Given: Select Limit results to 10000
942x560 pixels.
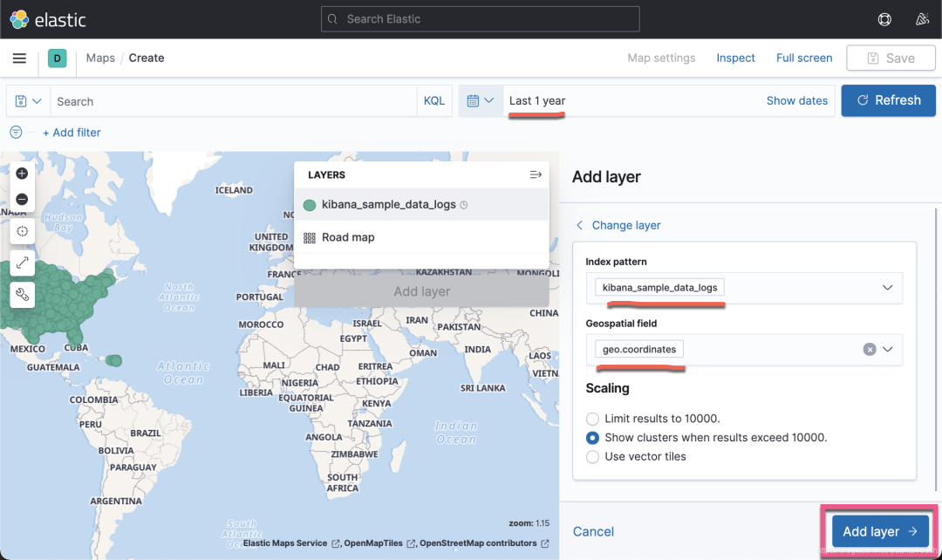Looking at the screenshot, I should [x=592, y=419].
